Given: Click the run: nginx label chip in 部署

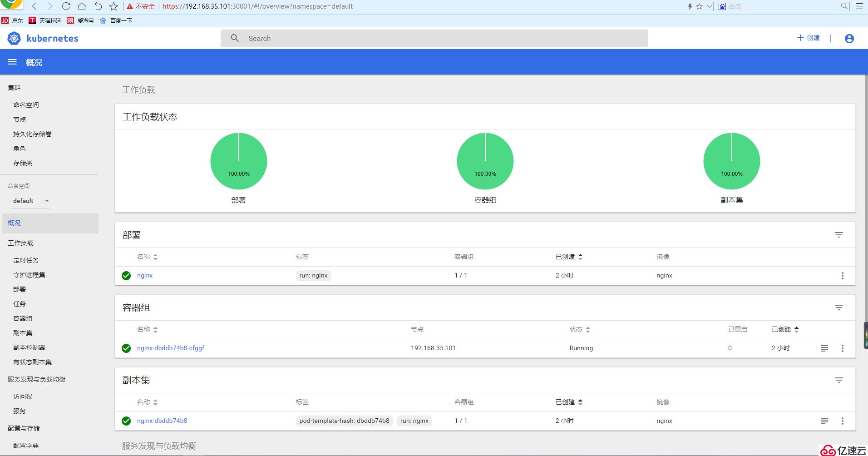Looking at the screenshot, I should click(313, 275).
